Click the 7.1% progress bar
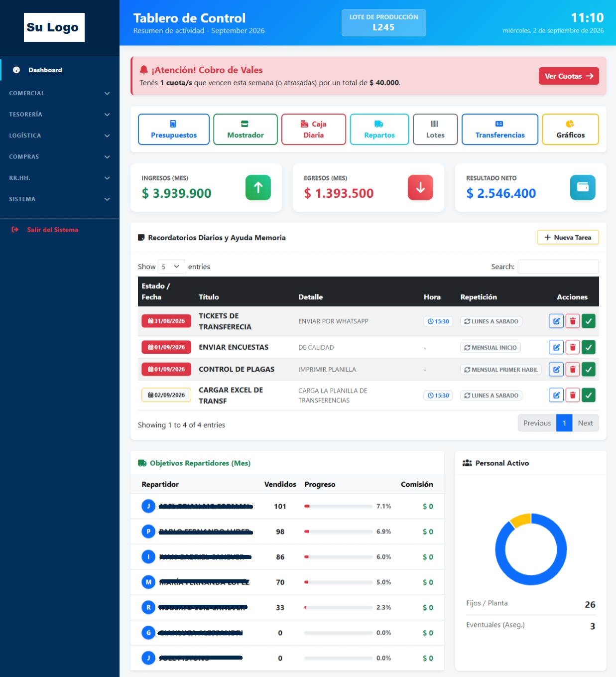The height and width of the screenshot is (677, 616). point(339,506)
